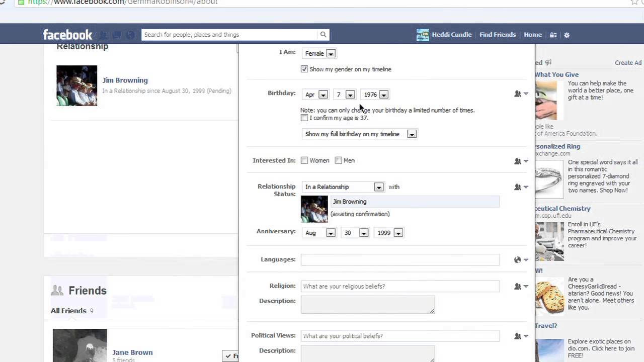Click the pharmaceutical chemistry ad image
This screenshot has height=362, width=644.
tap(549, 241)
